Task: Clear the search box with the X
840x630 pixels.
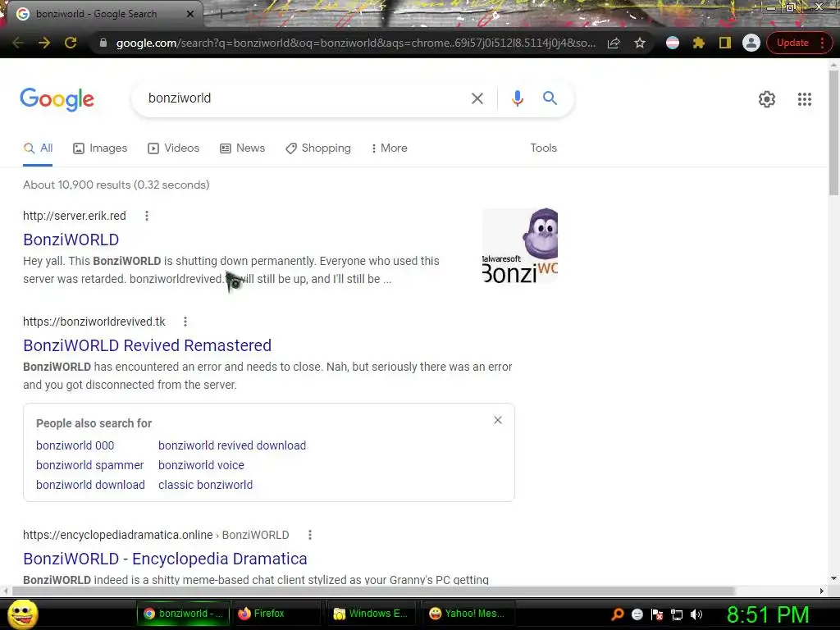Action: coord(477,98)
